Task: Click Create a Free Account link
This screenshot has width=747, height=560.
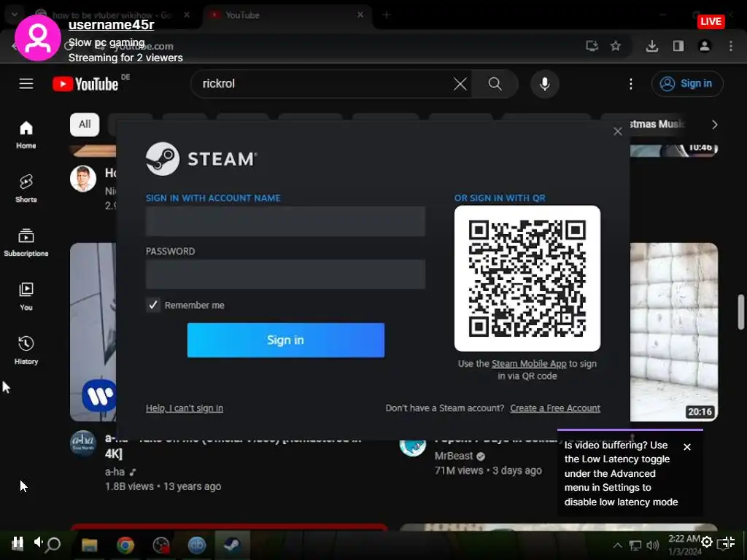Action: coord(555,408)
